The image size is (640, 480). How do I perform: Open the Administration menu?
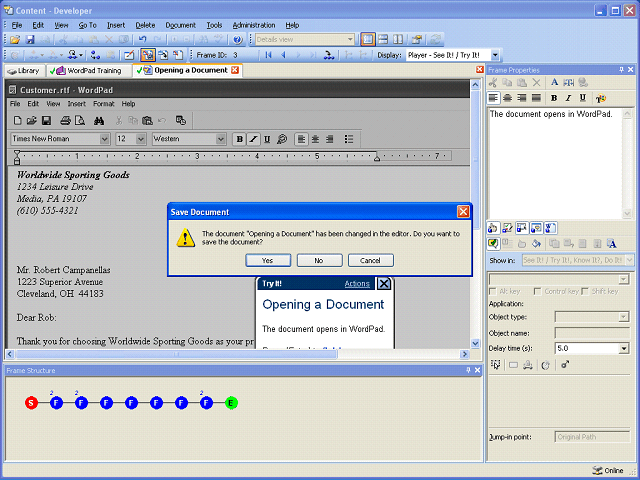[253, 25]
